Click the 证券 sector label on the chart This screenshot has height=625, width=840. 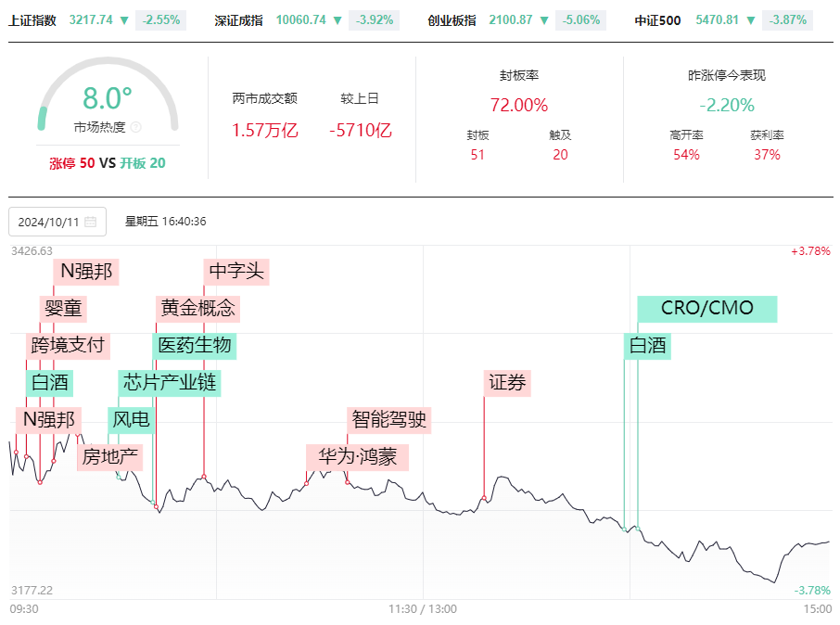507,383
